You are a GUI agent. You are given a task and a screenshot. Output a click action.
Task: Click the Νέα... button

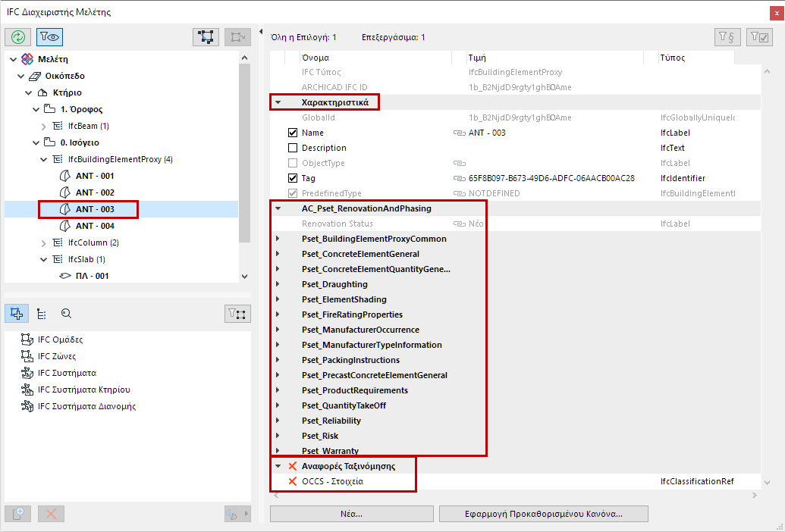coord(351,514)
